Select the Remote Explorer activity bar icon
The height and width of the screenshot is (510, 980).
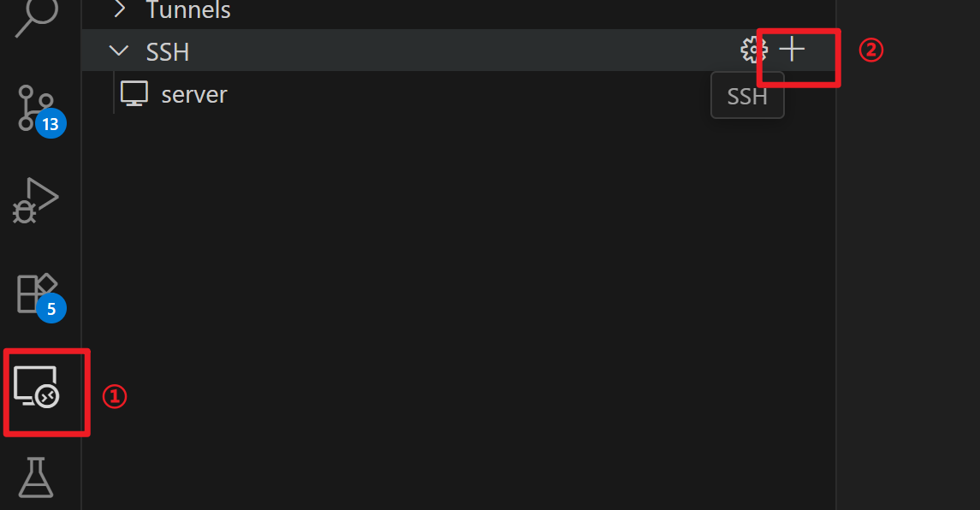tap(36, 388)
